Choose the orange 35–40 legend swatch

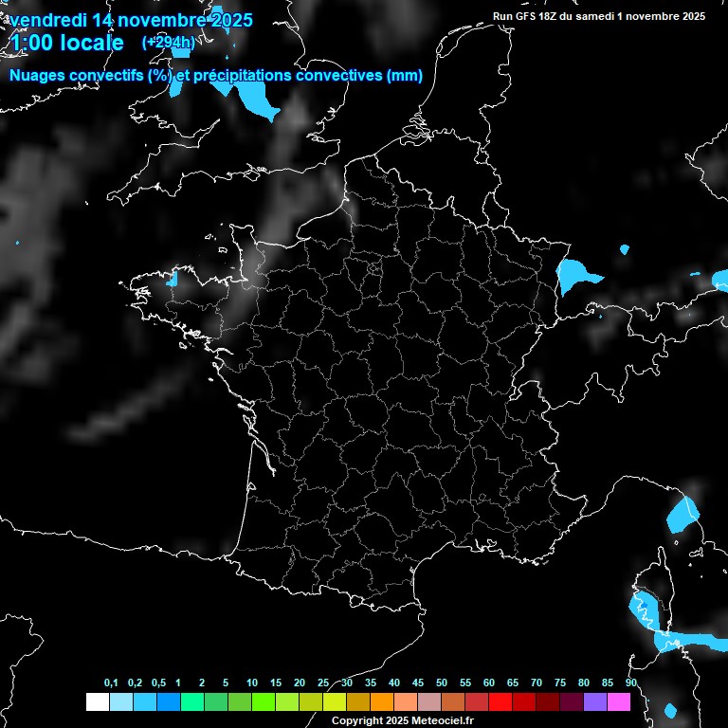[x=382, y=701]
